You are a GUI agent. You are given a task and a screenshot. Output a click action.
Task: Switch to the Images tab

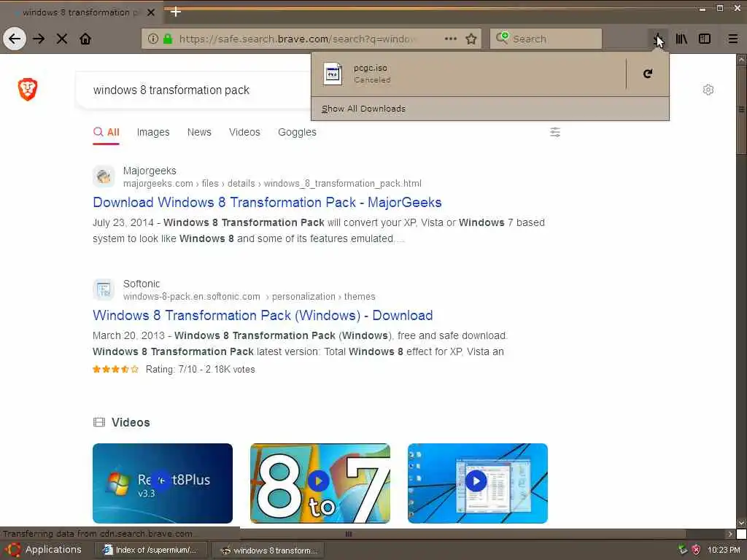[153, 133]
